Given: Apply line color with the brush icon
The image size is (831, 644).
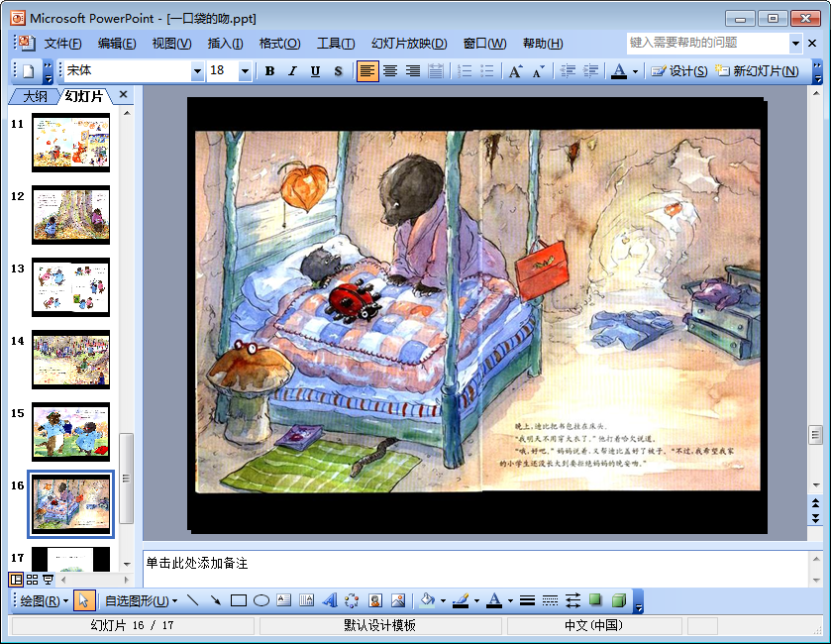Looking at the screenshot, I should pos(462,600).
